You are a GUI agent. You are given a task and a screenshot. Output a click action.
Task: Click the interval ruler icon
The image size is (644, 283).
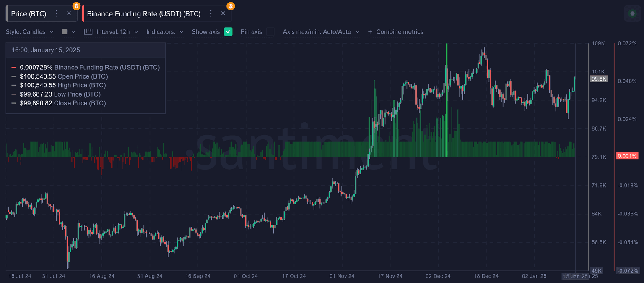pyautogui.click(x=88, y=31)
